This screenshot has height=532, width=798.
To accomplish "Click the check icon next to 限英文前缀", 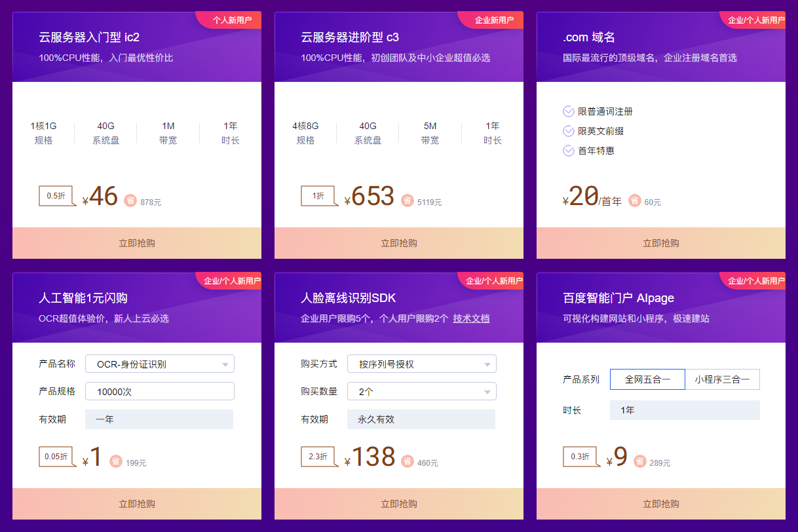I will pyautogui.click(x=569, y=131).
